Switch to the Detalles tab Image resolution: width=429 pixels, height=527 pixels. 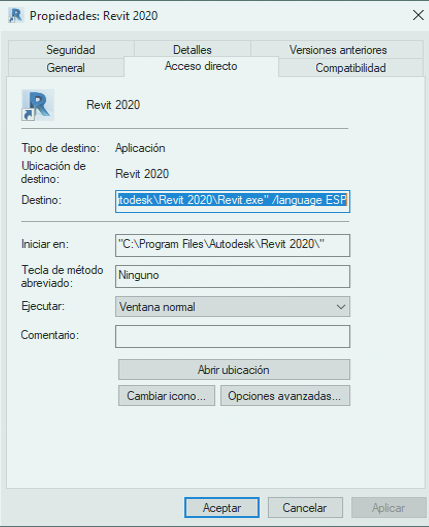(x=192, y=50)
